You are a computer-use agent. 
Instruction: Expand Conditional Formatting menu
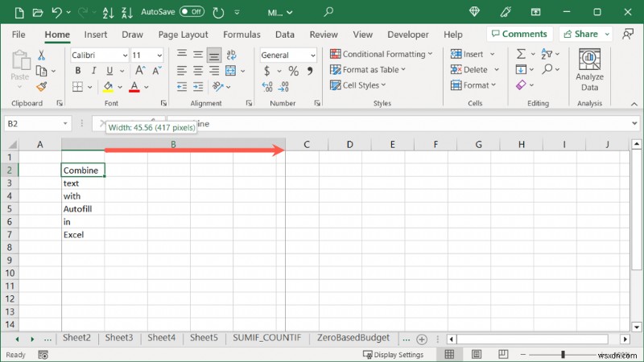(381, 54)
